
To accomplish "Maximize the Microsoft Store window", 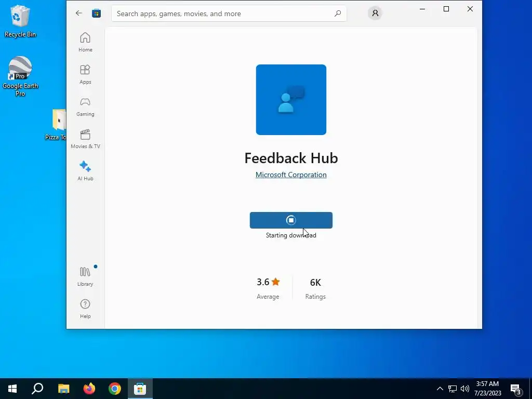I will click(x=446, y=9).
